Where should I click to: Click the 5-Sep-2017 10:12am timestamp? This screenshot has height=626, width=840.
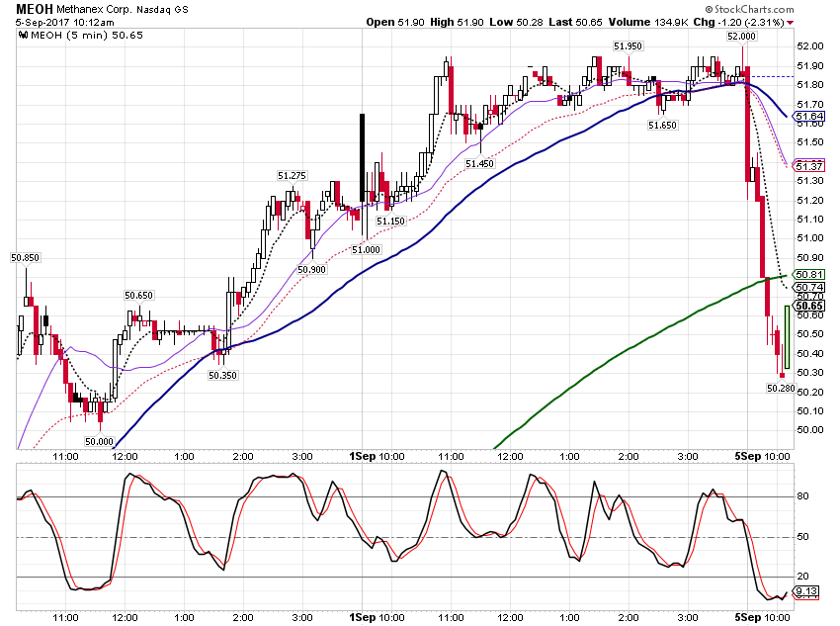[65, 23]
